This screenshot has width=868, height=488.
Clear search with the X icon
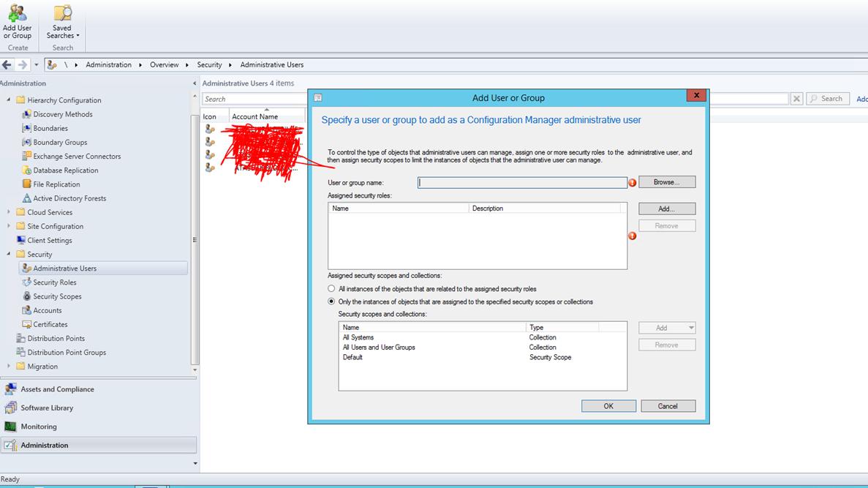point(796,99)
